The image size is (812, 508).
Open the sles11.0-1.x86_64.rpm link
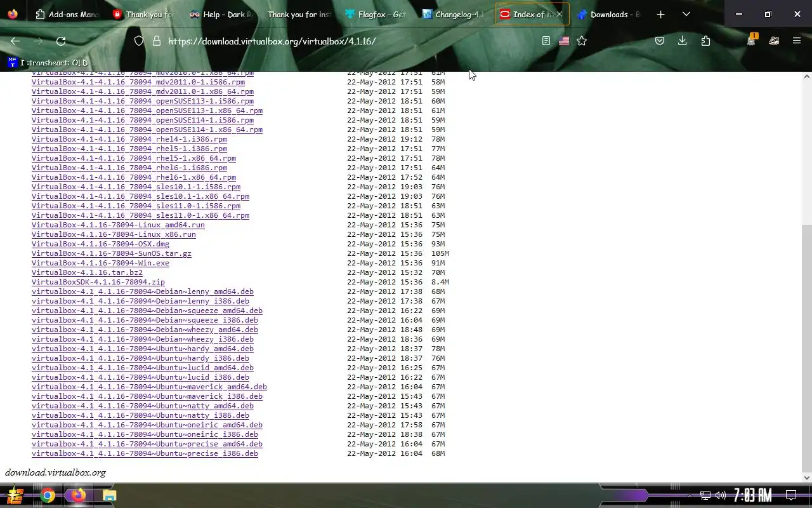point(140,215)
